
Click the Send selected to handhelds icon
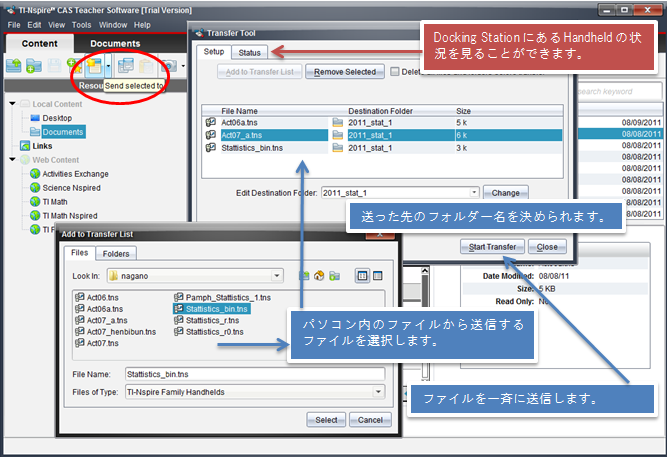94,66
